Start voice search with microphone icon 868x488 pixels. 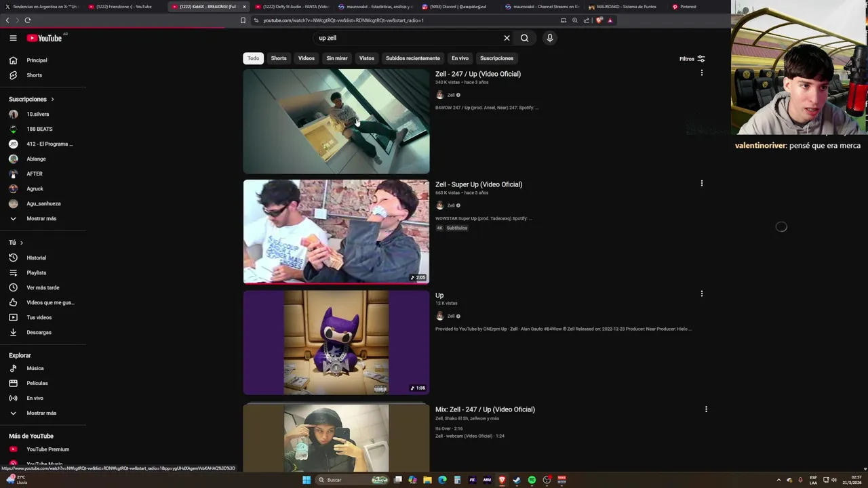(550, 38)
